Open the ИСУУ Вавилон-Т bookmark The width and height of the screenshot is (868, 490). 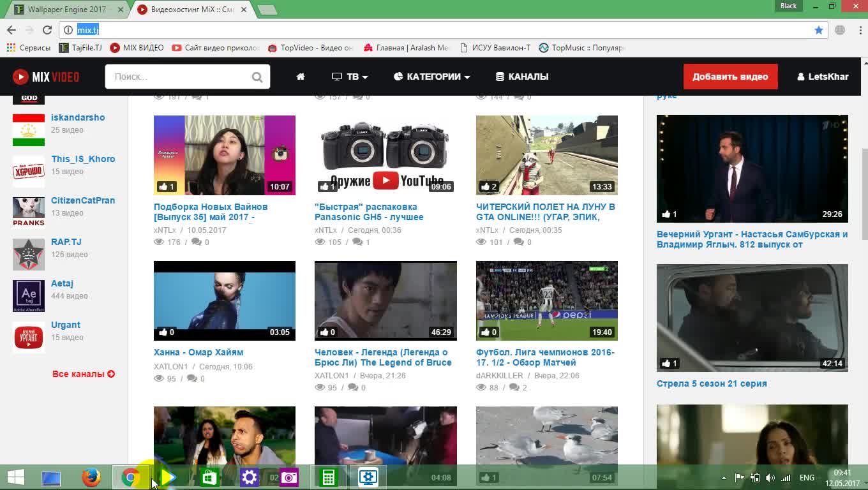pos(495,48)
